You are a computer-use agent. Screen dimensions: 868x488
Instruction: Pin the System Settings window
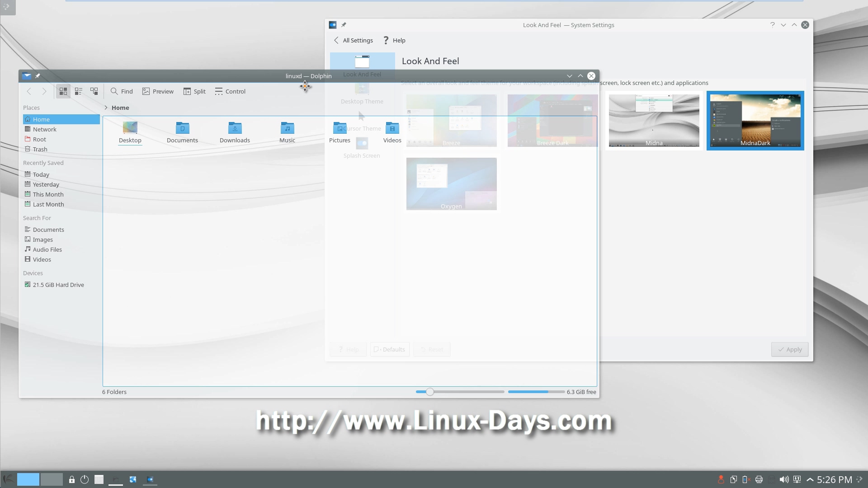(344, 25)
